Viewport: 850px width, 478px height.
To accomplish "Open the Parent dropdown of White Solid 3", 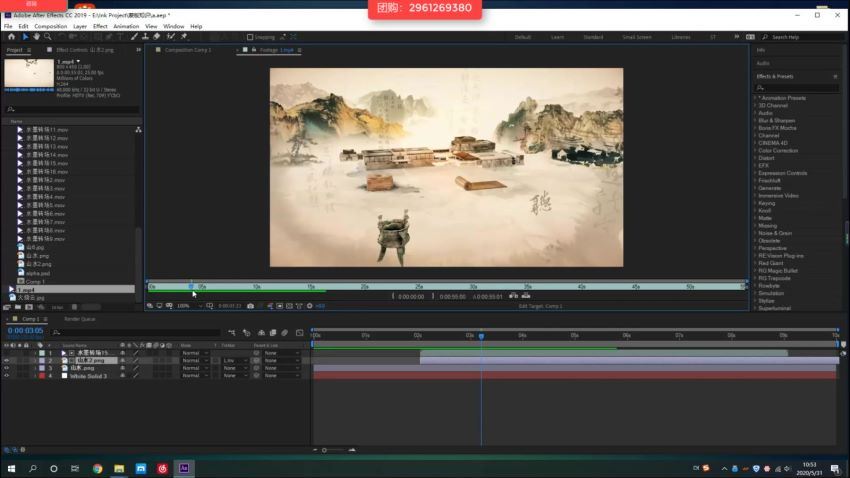I will [x=281, y=376].
